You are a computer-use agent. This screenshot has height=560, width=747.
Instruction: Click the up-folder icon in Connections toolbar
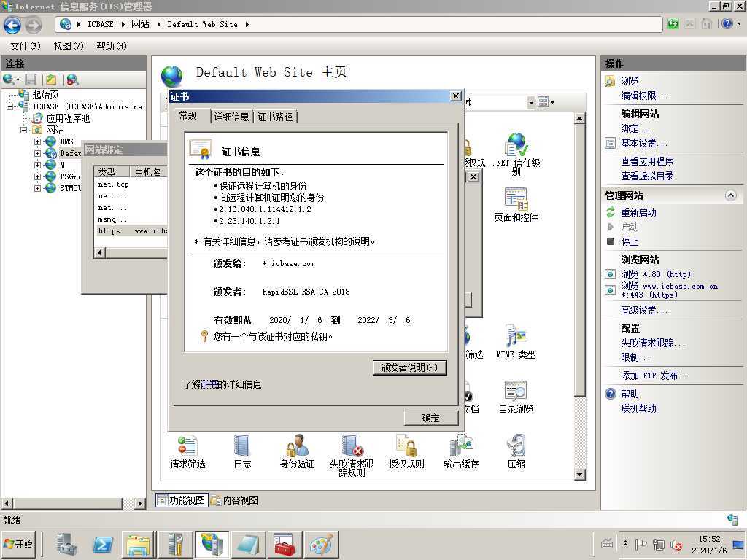(51, 79)
